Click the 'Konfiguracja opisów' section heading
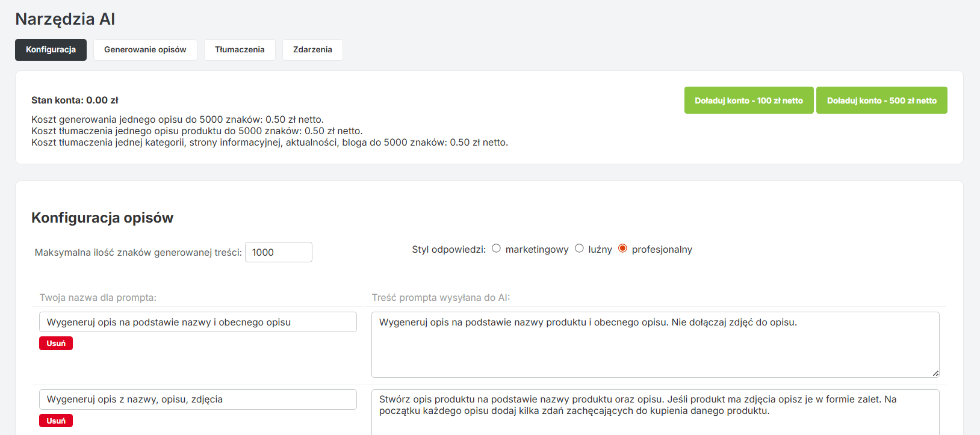Screen dimensions: 980x435 pos(102,218)
